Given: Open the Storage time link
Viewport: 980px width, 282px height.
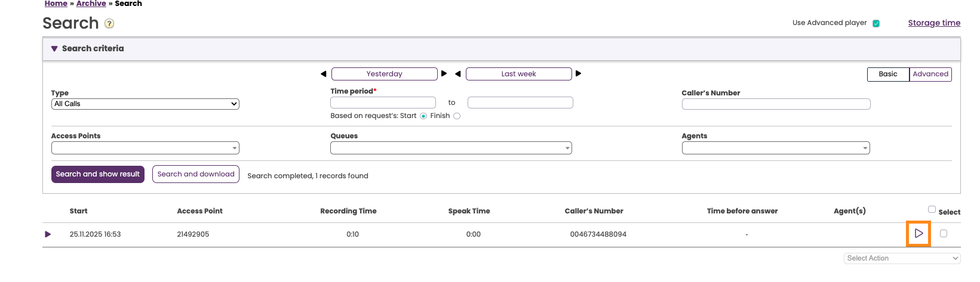Looking at the screenshot, I should 934,23.
